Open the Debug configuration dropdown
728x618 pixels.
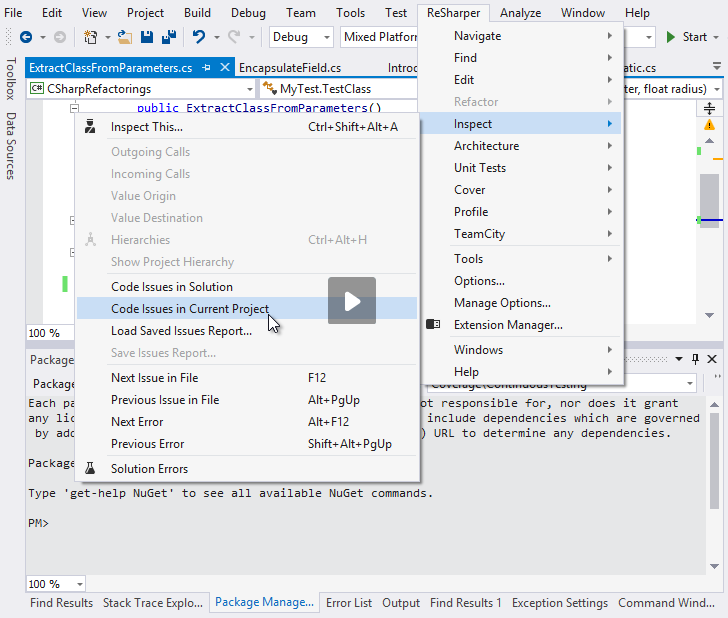pyautogui.click(x=301, y=37)
